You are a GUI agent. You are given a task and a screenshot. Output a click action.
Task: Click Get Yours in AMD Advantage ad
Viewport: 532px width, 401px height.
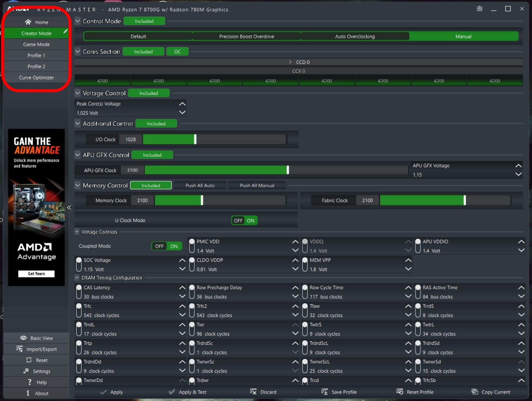[36, 274]
